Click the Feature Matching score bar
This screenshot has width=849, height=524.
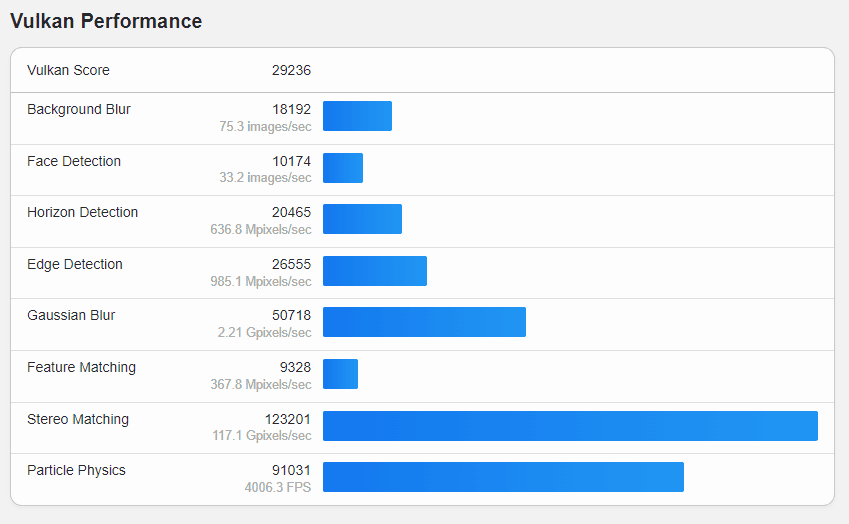tap(341, 374)
